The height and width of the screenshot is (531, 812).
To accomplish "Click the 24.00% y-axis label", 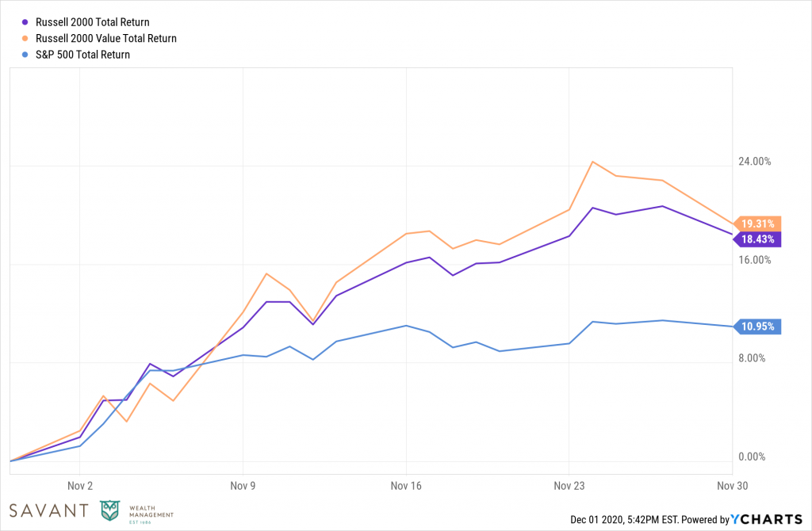I will 754,162.
